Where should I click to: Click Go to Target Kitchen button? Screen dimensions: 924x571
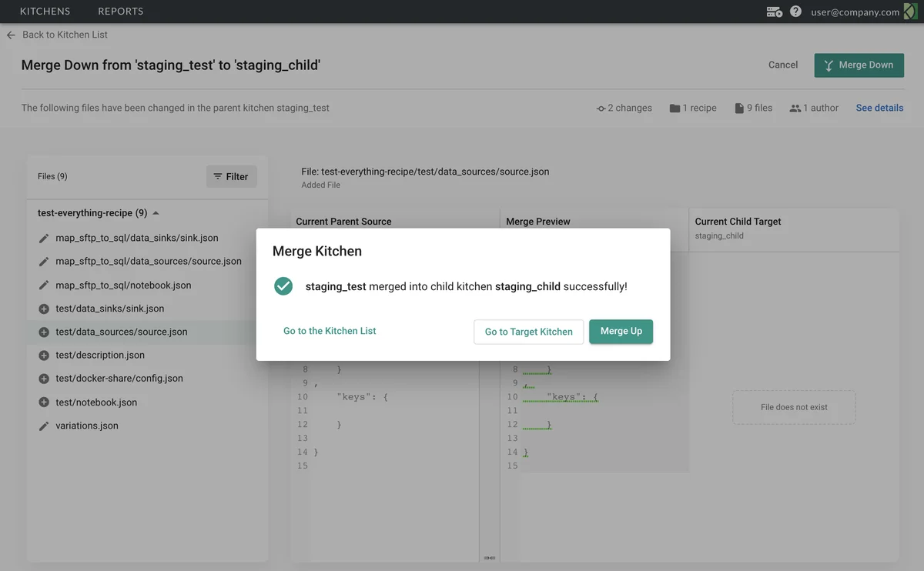[x=528, y=332]
